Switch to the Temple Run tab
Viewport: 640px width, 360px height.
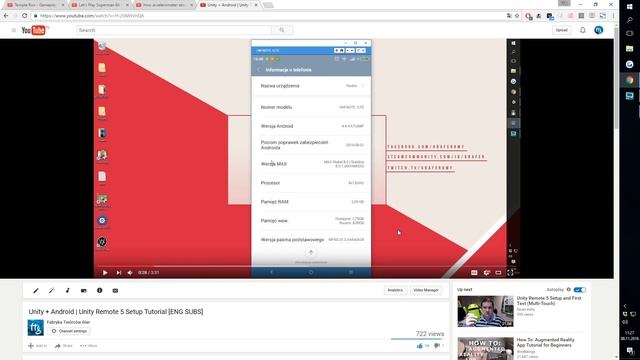point(34,5)
